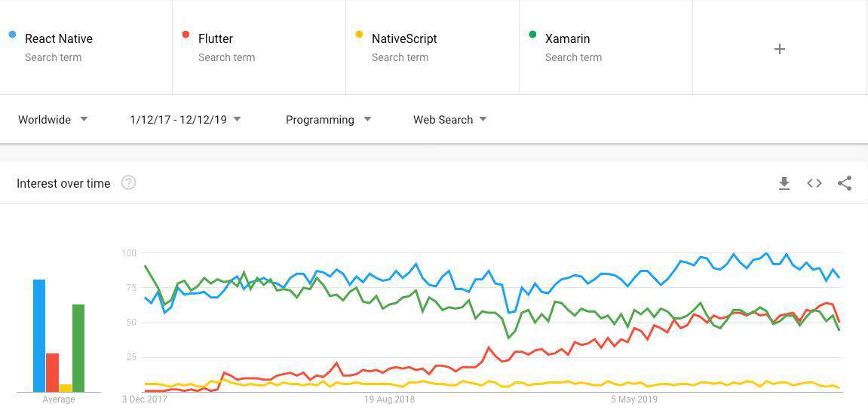The width and height of the screenshot is (868, 416).
Task: Add a comparison term with plus icon
Action: [780, 49]
